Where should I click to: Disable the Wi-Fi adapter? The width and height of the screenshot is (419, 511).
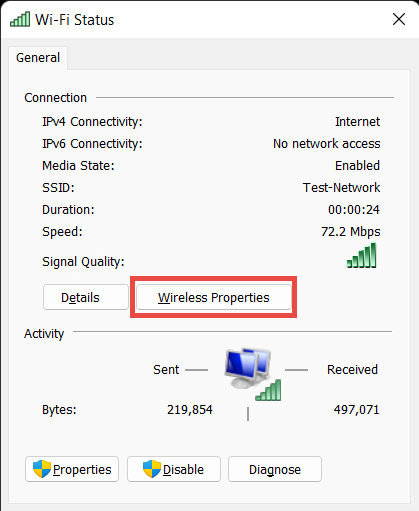[174, 469]
